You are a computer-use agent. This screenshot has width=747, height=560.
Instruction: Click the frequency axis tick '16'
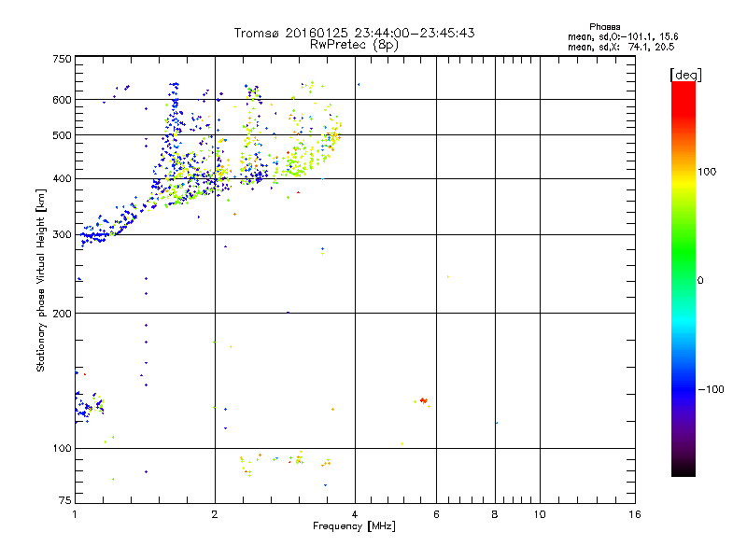[x=635, y=514]
